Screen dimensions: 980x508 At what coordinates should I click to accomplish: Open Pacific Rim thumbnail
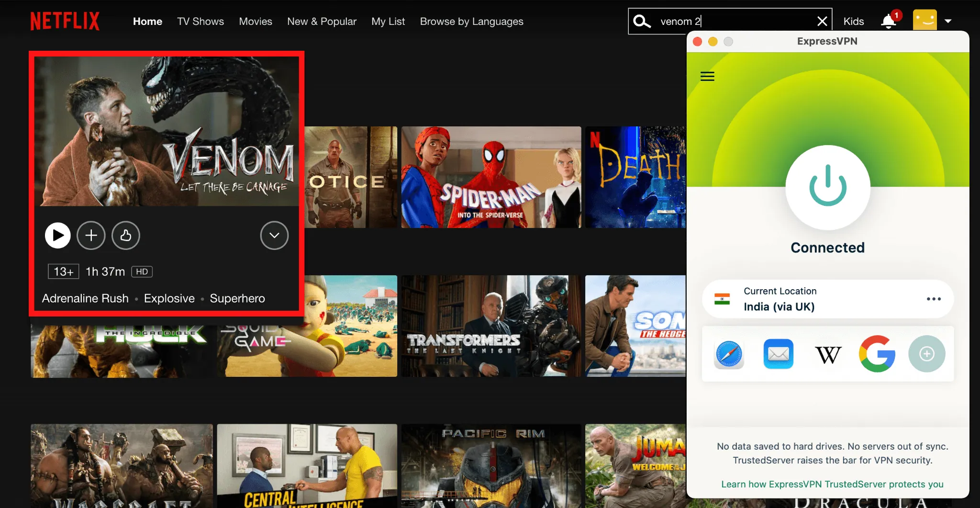pyautogui.click(x=491, y=465)
